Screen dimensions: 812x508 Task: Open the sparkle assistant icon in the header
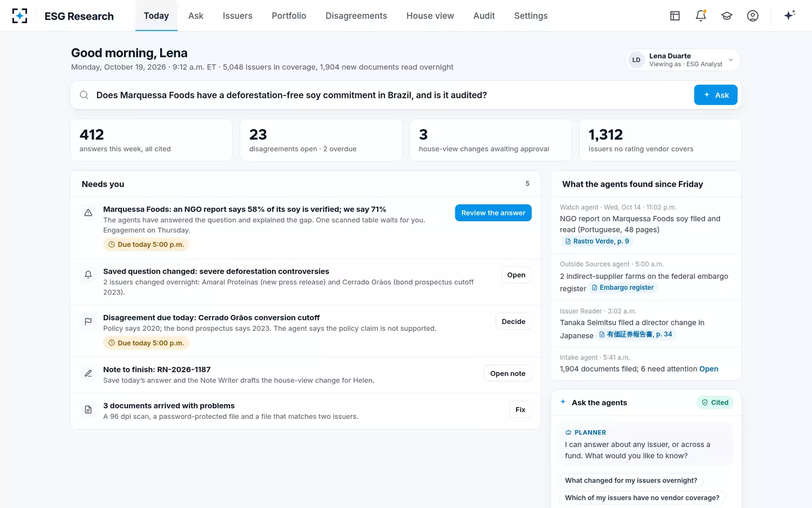click(x=789, y=15)
